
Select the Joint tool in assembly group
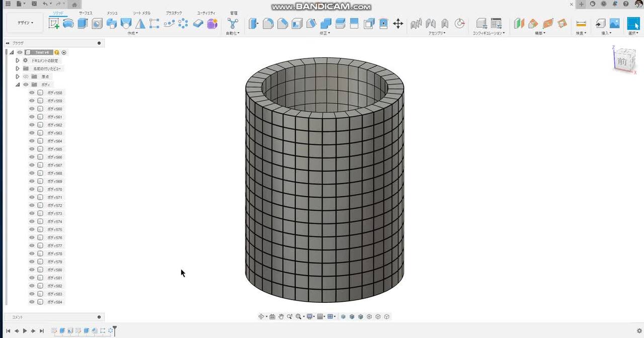430,23
